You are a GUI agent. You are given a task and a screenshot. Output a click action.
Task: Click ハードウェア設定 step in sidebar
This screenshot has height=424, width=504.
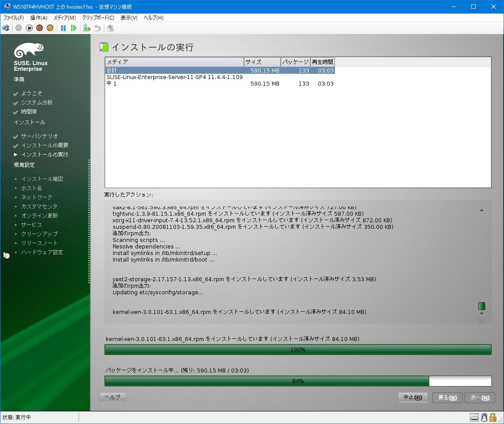point(42,252)
